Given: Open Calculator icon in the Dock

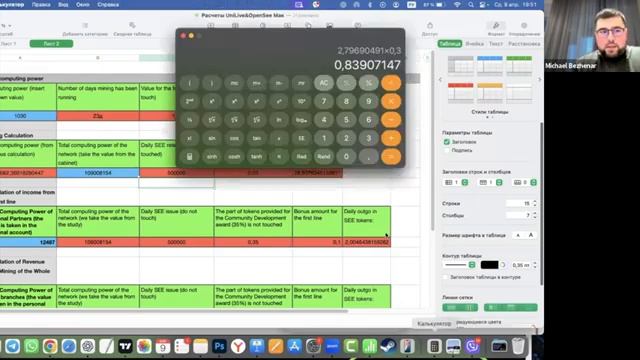Looking at the screenshot, I should [434, 347].
